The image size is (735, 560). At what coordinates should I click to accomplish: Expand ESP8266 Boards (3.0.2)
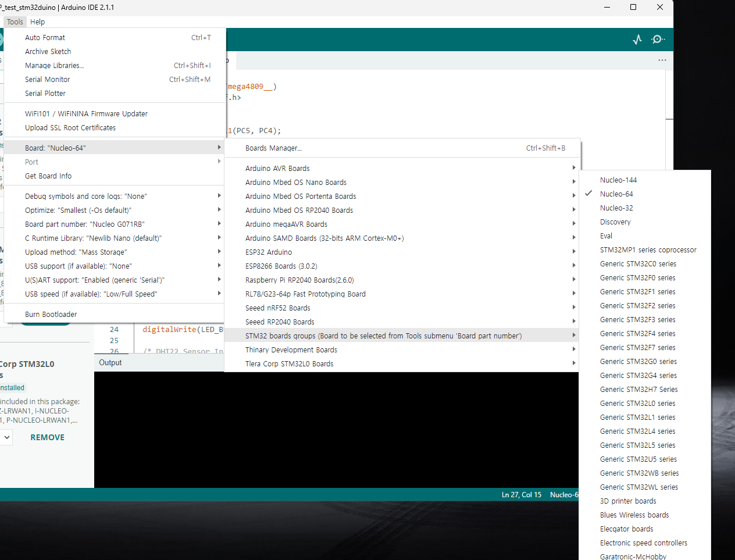402,266
